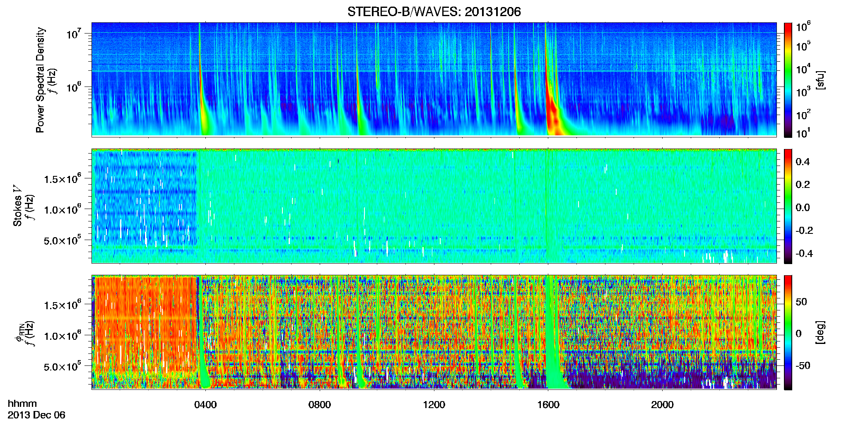The height and width of the screenshot is (447, 868).
Task: Click the 1200 time tick label
Action: 434,405
